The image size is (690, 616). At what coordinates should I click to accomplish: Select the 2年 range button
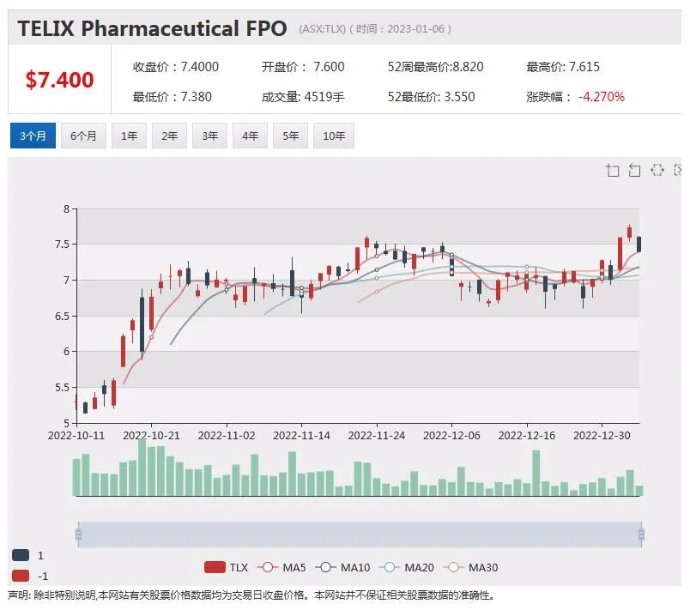click(169, 136)
